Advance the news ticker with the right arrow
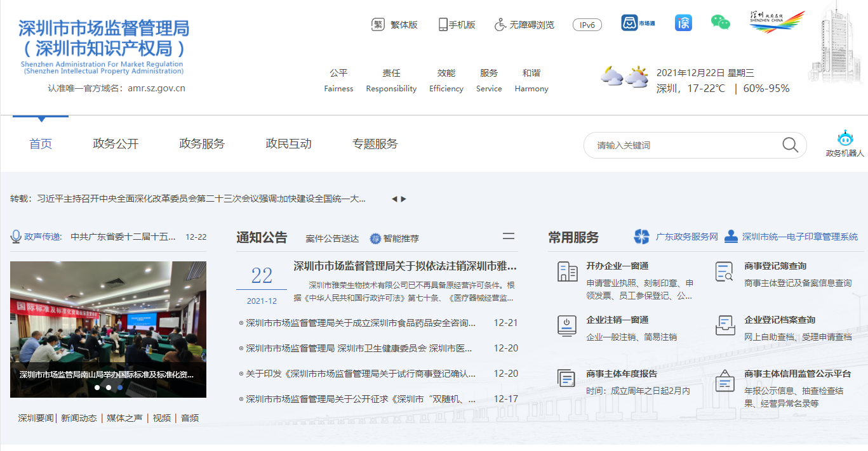The width and height of the screenshot is (868, 451). [x=404, y=198]
